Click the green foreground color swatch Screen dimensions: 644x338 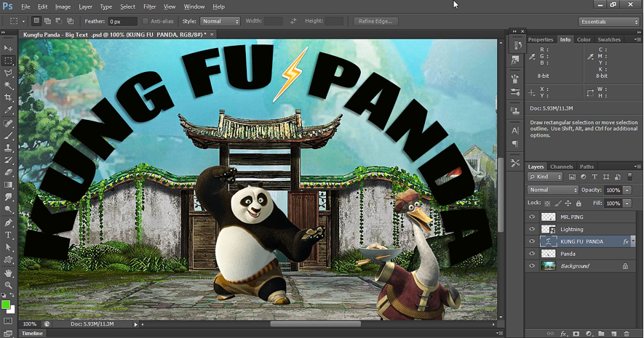[x=5, y=305]
